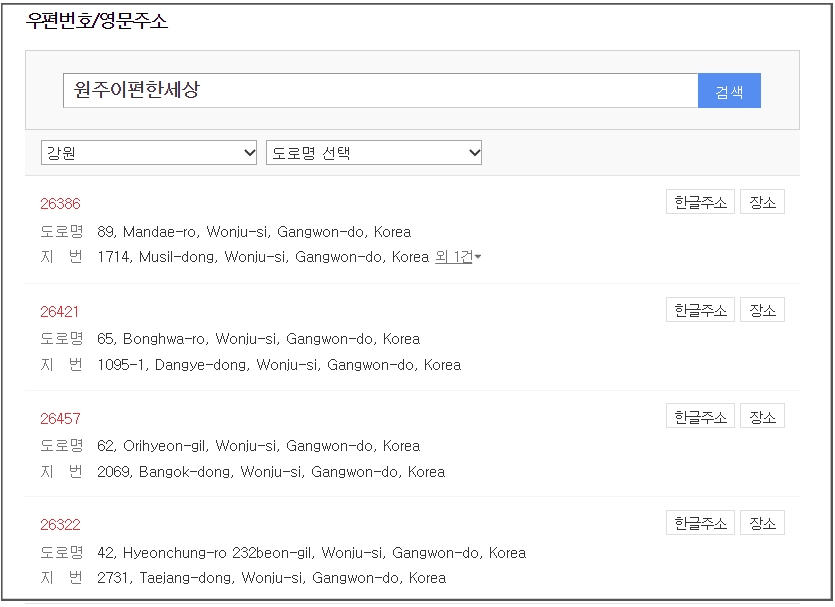Select postal code 26322
This screenshot has height=607, width=835.
click(x=60, y=525)
